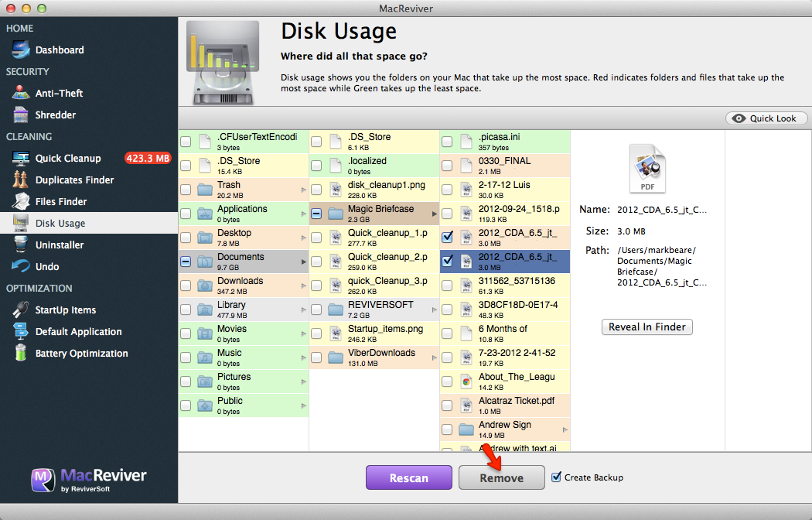This screenshot has width=812, height=520.
Task: Open Files Finder icon
Action: click(x=21, y=202)
